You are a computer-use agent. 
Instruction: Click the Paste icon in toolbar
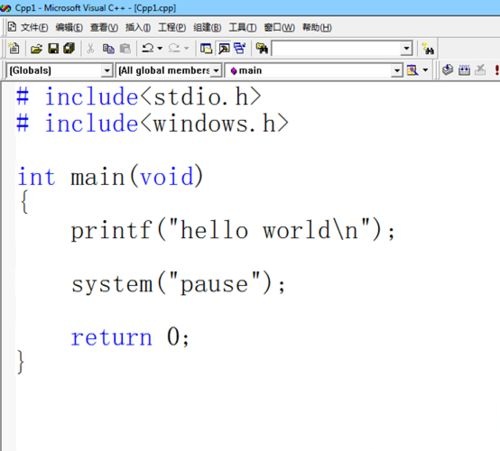coord(125,49)
